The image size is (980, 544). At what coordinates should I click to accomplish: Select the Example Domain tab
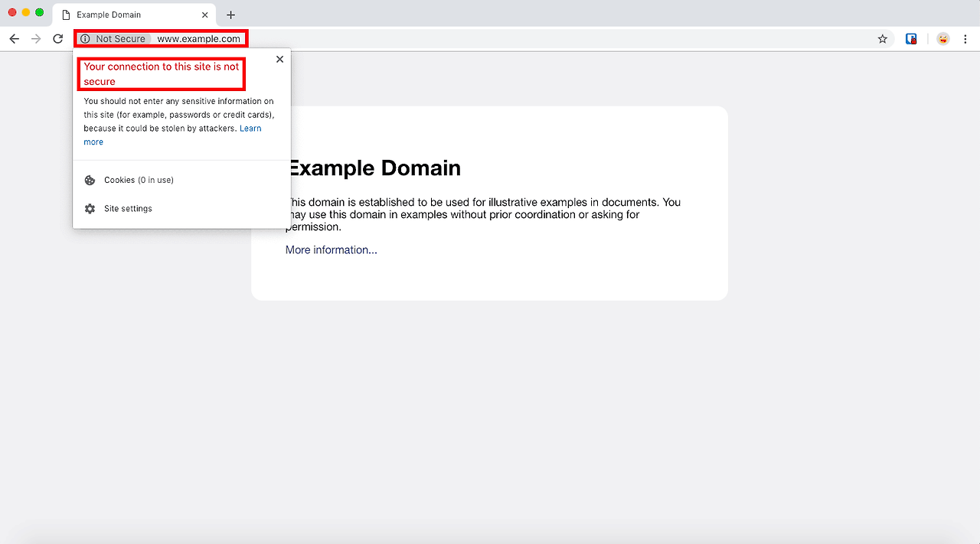pyautogui.click(x=136, y=15)
